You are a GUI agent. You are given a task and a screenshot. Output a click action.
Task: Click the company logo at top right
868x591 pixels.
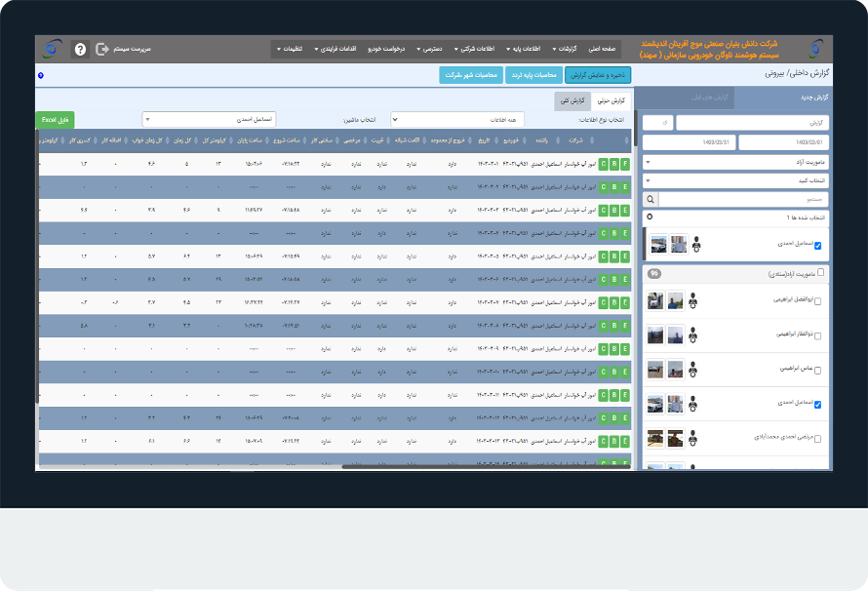pyautogui.click(x=816, y=48)
